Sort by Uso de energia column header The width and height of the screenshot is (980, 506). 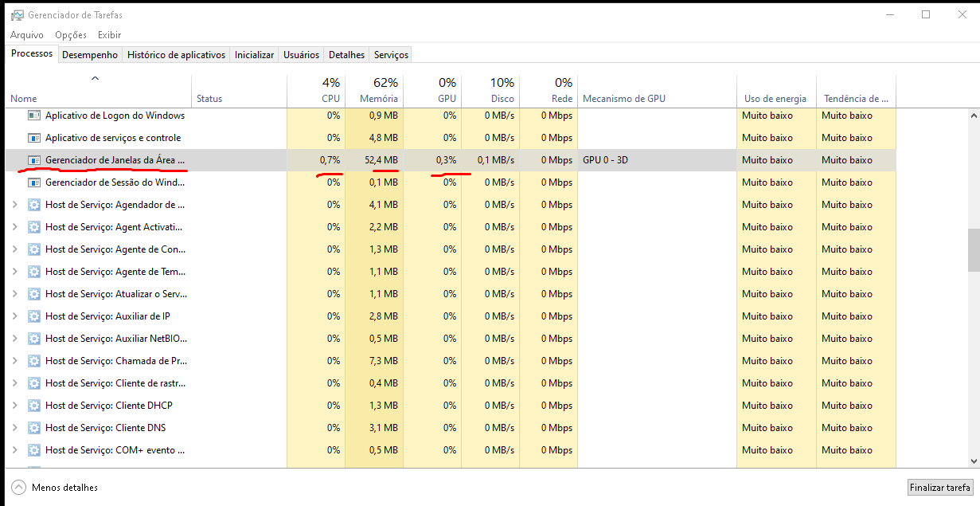776,91
